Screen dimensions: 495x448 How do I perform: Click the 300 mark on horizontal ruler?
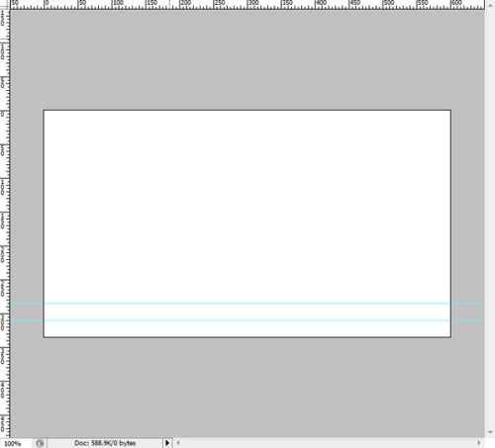tap(253, 4)
